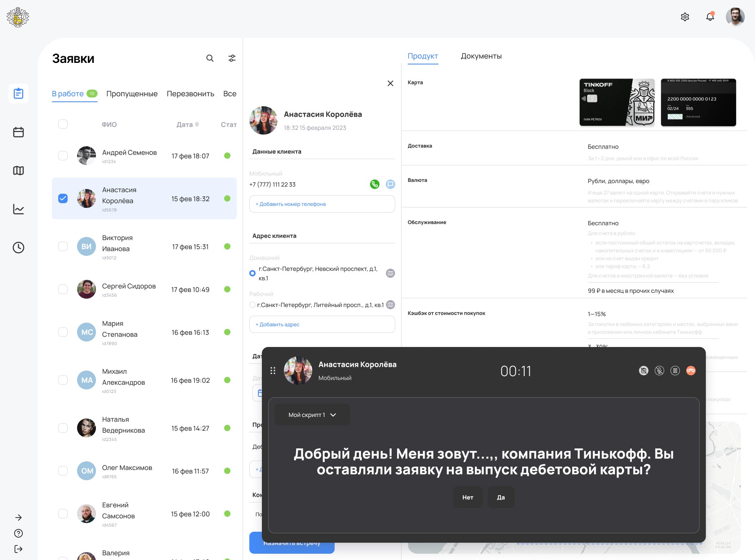Open the Пропущенные tab

(x=132, y=94)
